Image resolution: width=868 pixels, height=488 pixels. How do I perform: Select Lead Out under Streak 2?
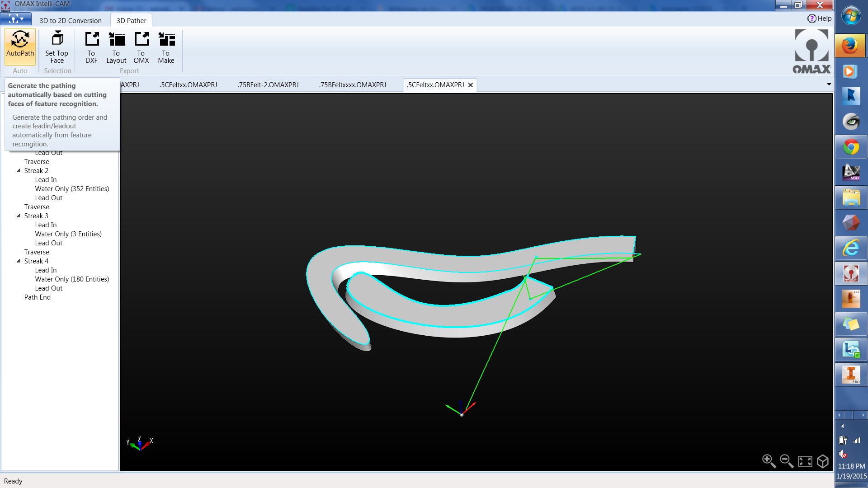[49, 197]
